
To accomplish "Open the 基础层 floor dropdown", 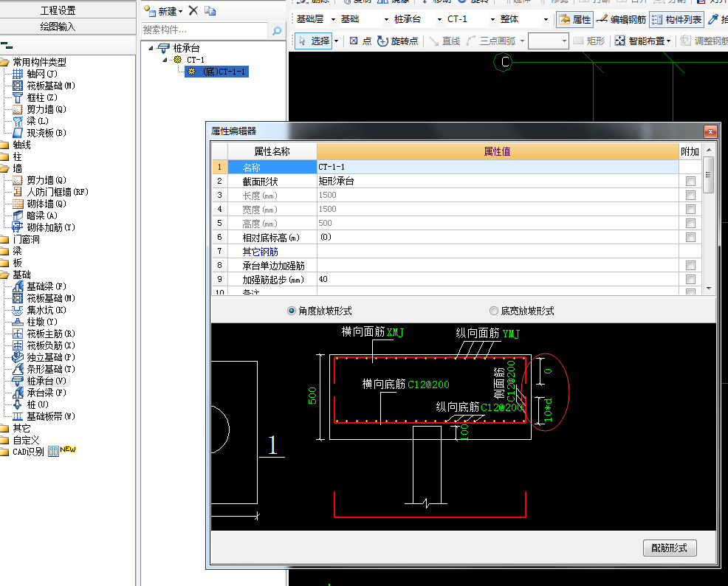I will [333, 19].
